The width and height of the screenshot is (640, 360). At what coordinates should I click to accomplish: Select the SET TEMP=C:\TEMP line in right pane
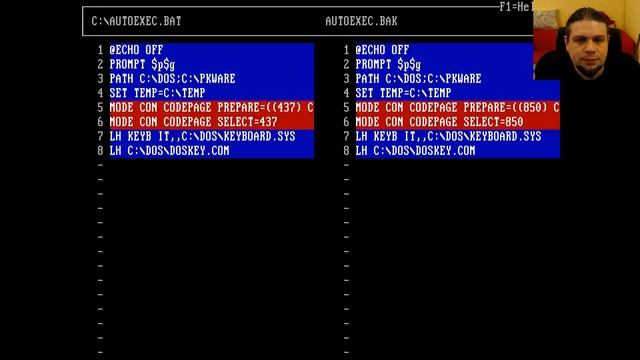pyautogui.click(x=458, y=93)
